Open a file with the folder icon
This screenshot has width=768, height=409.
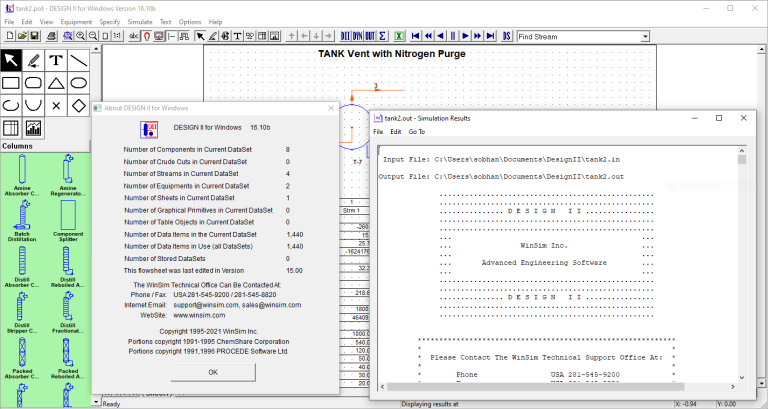click(22, 36)
